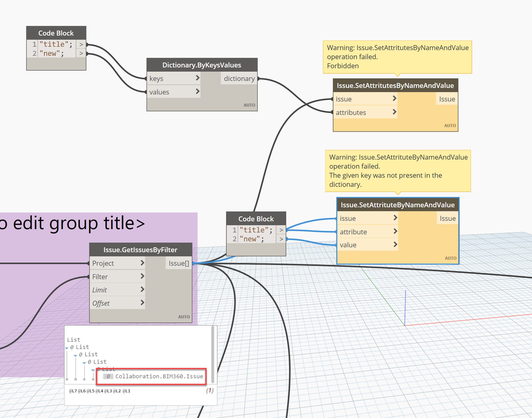Click value port chevron on SetAttrituteByNameAndValue node
Viewport: 532px width, 418px height.
click(x=395, y=244)
